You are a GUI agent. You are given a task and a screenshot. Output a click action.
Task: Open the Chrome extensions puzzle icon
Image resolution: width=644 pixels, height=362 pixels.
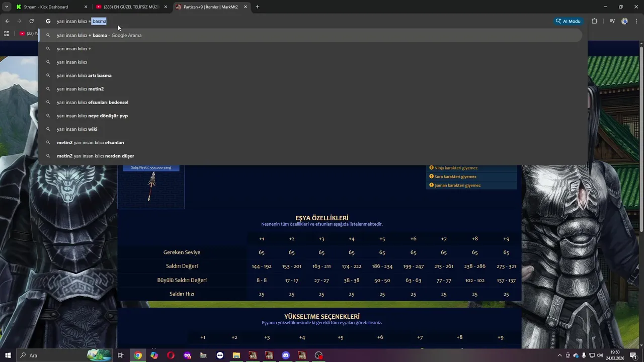pyautogui.click(x=595, y=21)
